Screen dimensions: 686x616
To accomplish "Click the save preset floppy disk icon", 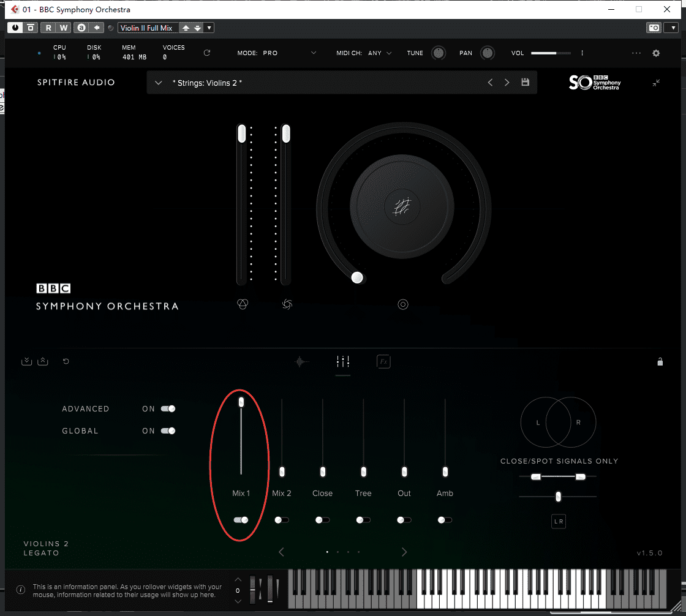I will point(525,83).
